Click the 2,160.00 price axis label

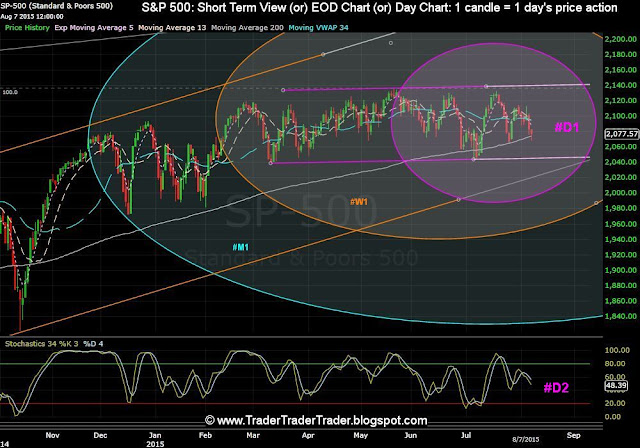click(x=621, y=70)
